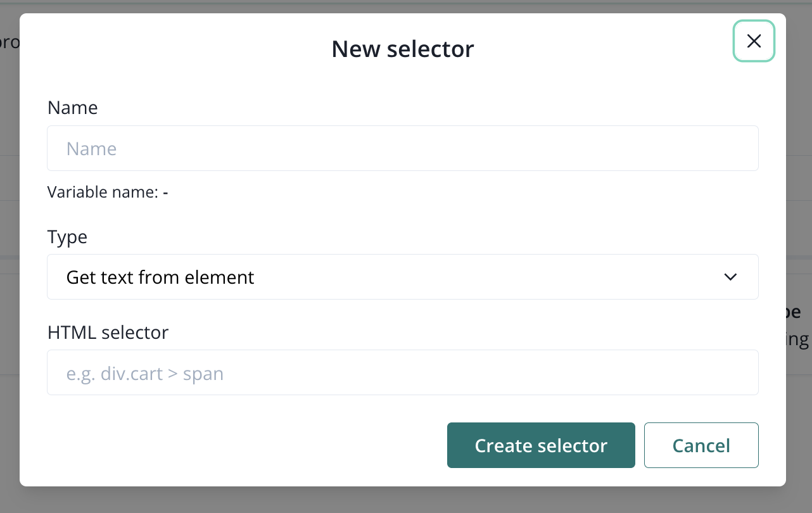Click the 'e.g. div.cart > span' placeholder

[145, 374]
